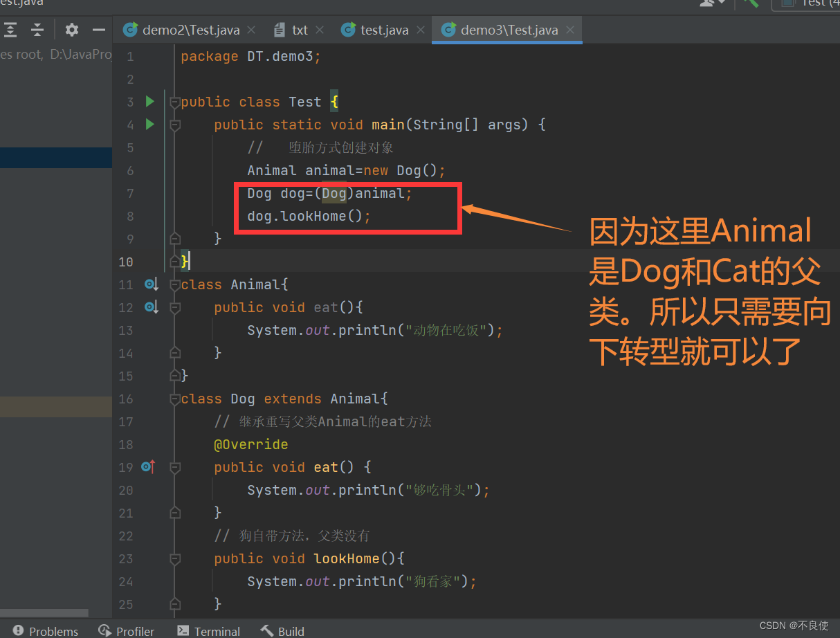Screen dimensions: 840x638
Task: Open the Build tool window
Action: tap(282, 630)
